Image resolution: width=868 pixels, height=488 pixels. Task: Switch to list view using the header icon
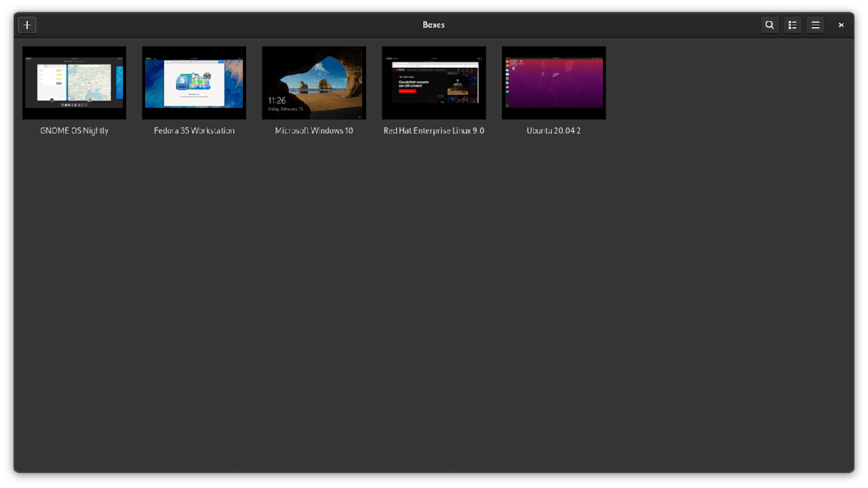click(792, 25)
